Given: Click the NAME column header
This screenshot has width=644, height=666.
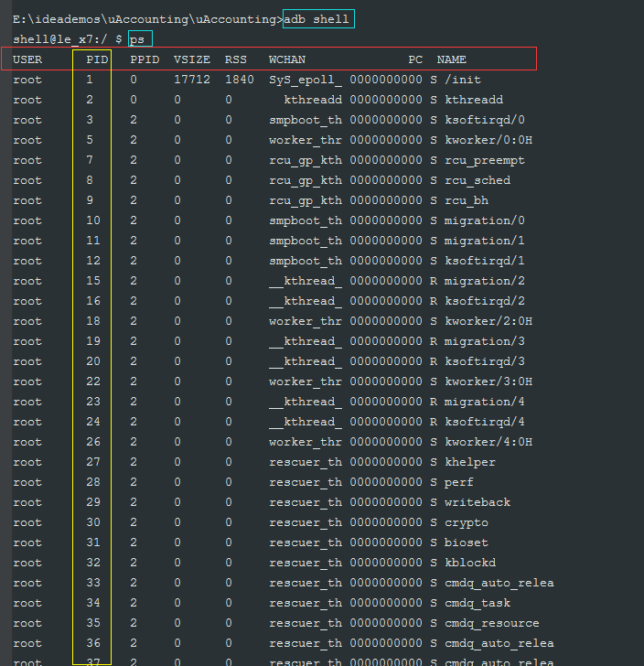Looking at the screenshot, I should 452,59.
